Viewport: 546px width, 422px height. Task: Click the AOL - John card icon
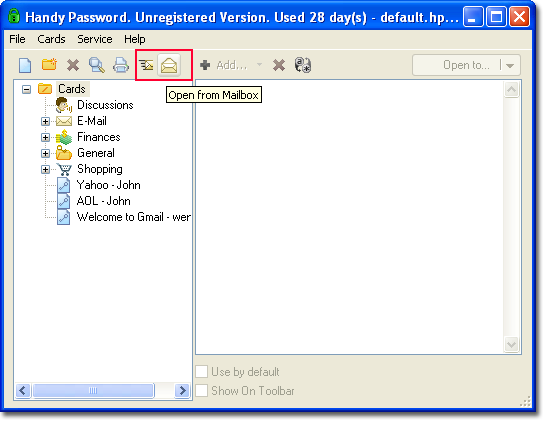pyautogui.click(x=63, y=201)
